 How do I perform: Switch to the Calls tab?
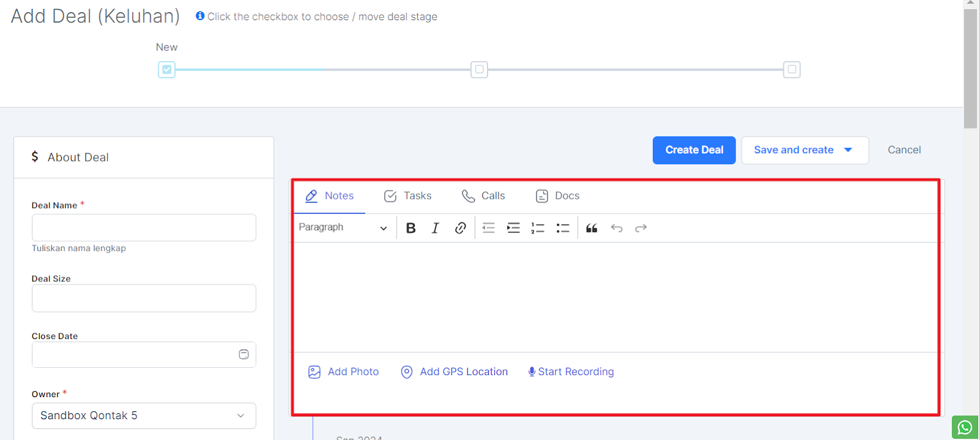click(x=483, y=196)
